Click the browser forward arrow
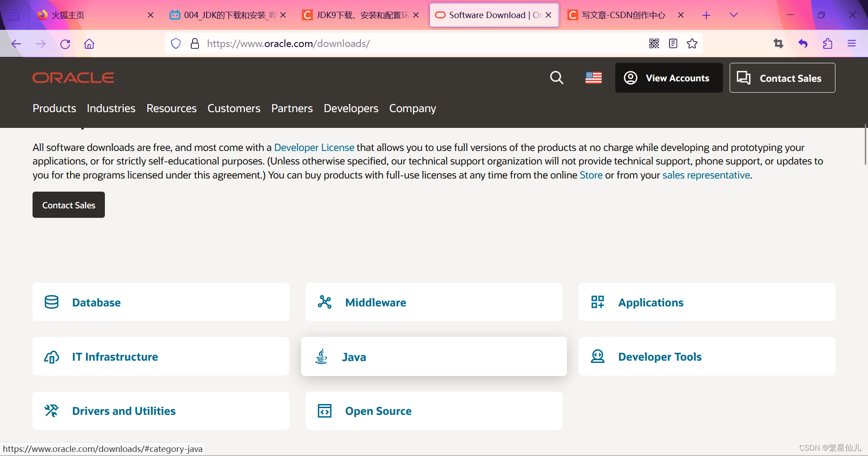This screenshot has width=868, height=456. coord(41,44)
